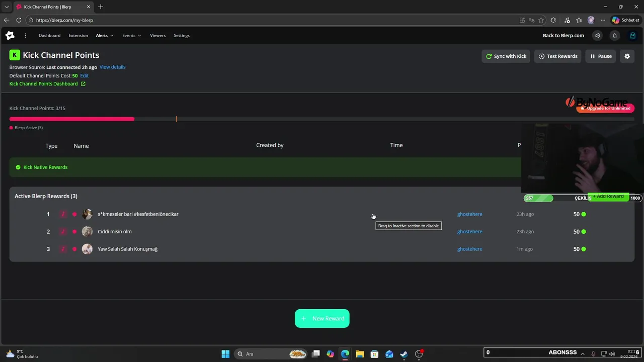
Task: Open Task View on taskbar
Action: click(x=315, y=354)
